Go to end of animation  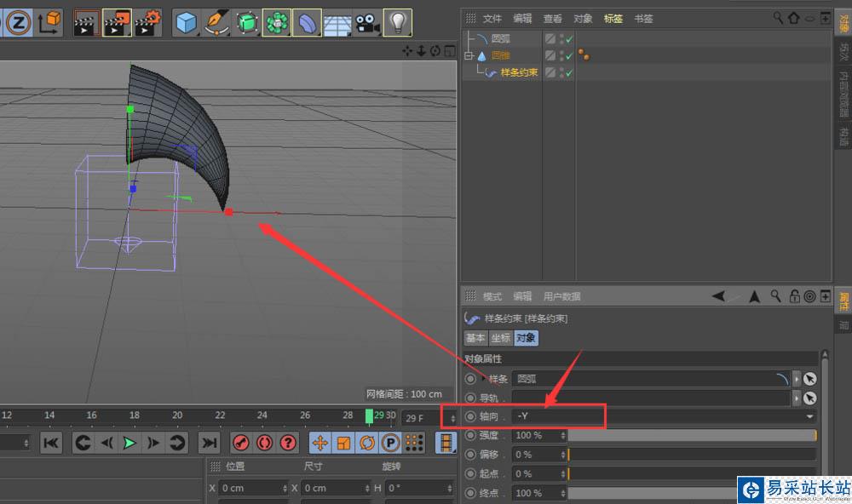(210, 444)
